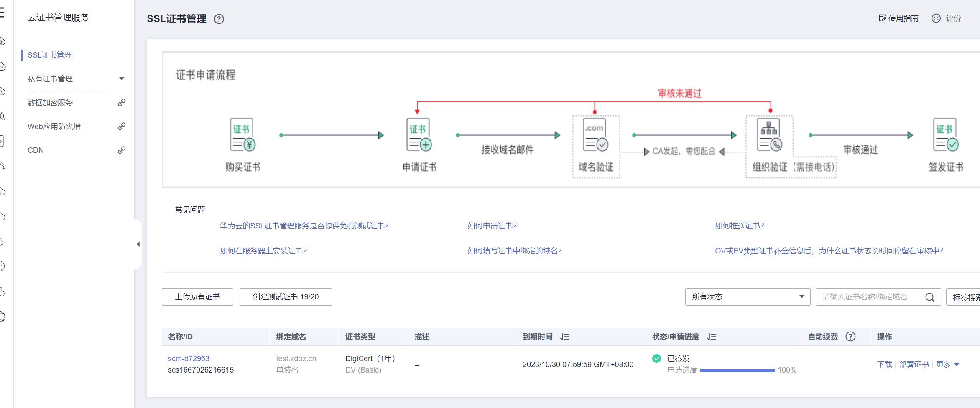Open the SSL证书管理 help question mark icon
Screen dimensions: 980x408
[x=219, y=19]
